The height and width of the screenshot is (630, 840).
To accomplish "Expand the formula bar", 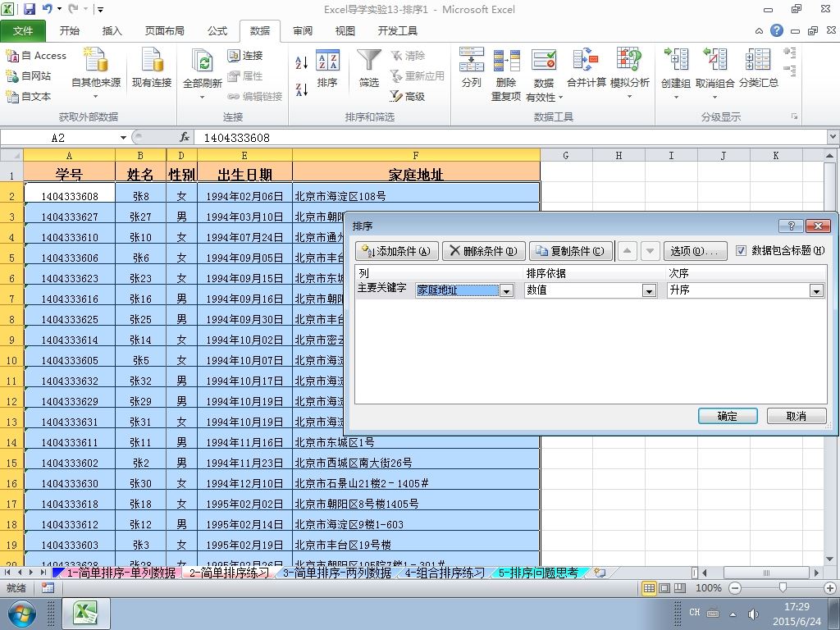I will click(x=833, y=137).
